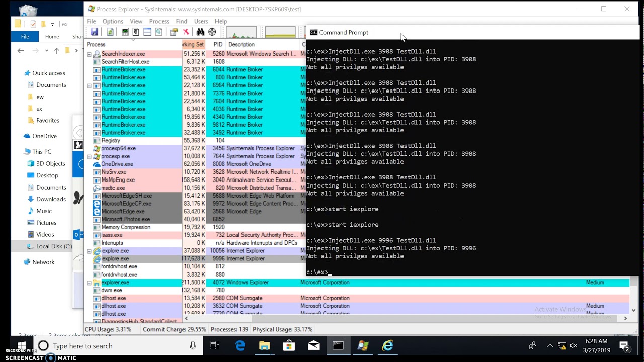The width and height of the screenshot is (644, 362).
Task: Click File Explorer back arrow
Action: click(21, 51)
